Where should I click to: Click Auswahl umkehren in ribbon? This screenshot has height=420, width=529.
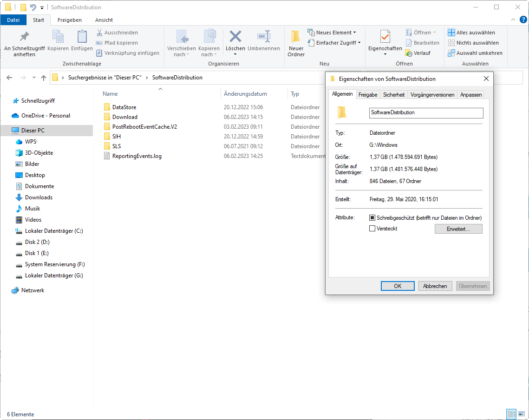tap(475, 53)
